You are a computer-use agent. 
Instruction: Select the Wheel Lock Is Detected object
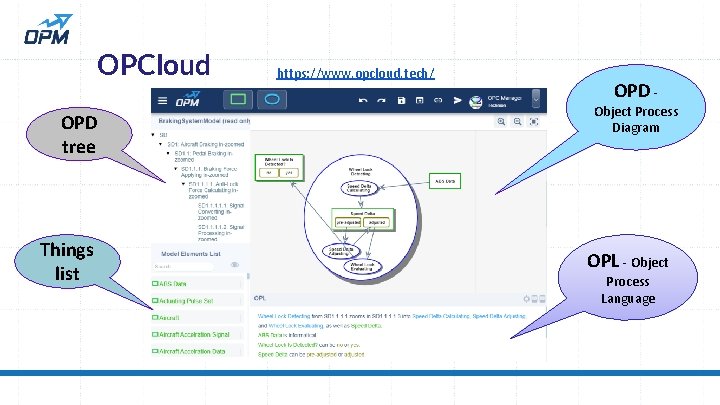click(x=279, y=167)
